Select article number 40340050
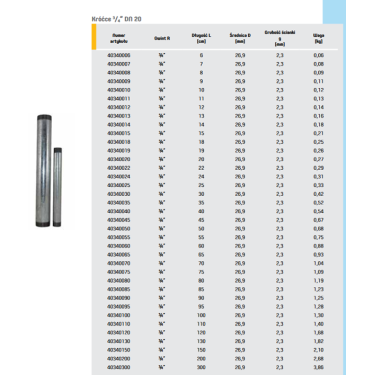Screen dimensions: 375x375 coord(119,229)
